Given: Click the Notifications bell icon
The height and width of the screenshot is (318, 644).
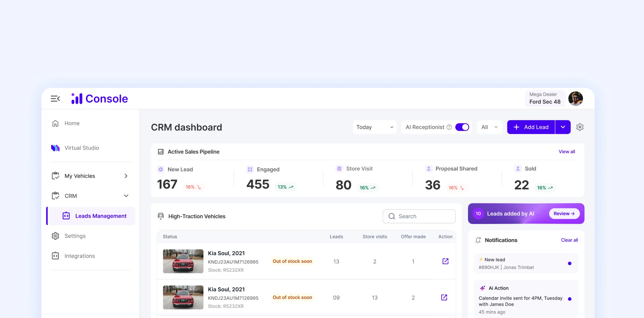Looking at the screenshot, I should coord(478,240).
